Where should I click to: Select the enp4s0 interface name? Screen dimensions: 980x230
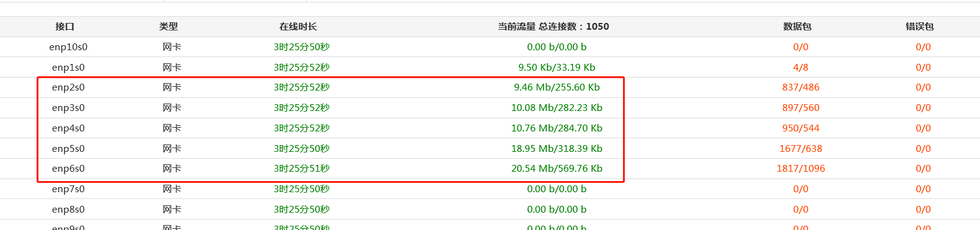[x=68, y=128]
